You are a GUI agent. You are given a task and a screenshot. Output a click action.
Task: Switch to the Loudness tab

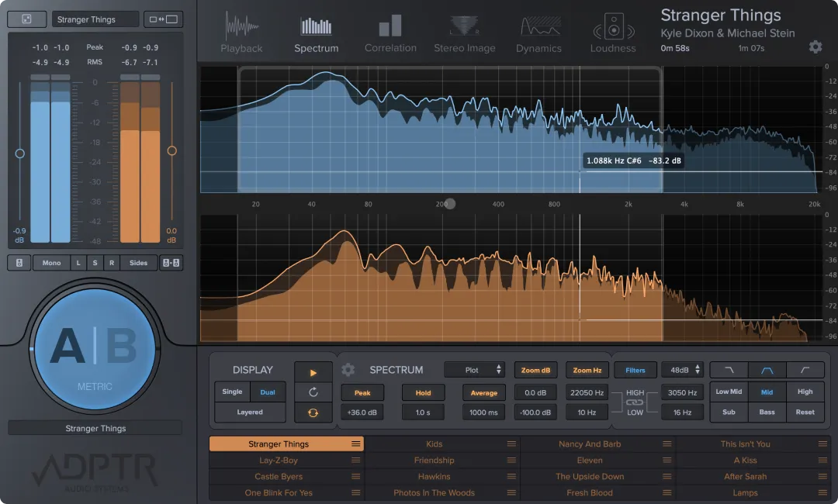tap(613, 33)
